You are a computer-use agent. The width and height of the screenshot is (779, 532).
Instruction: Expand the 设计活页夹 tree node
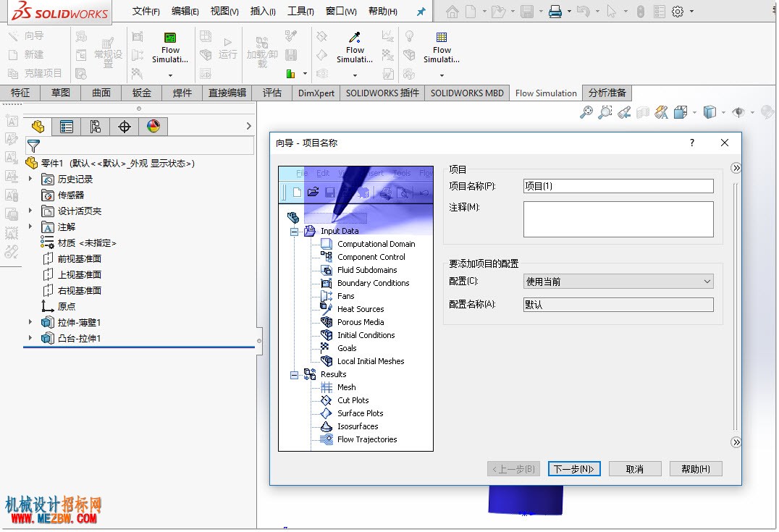[x=30, y=210]
